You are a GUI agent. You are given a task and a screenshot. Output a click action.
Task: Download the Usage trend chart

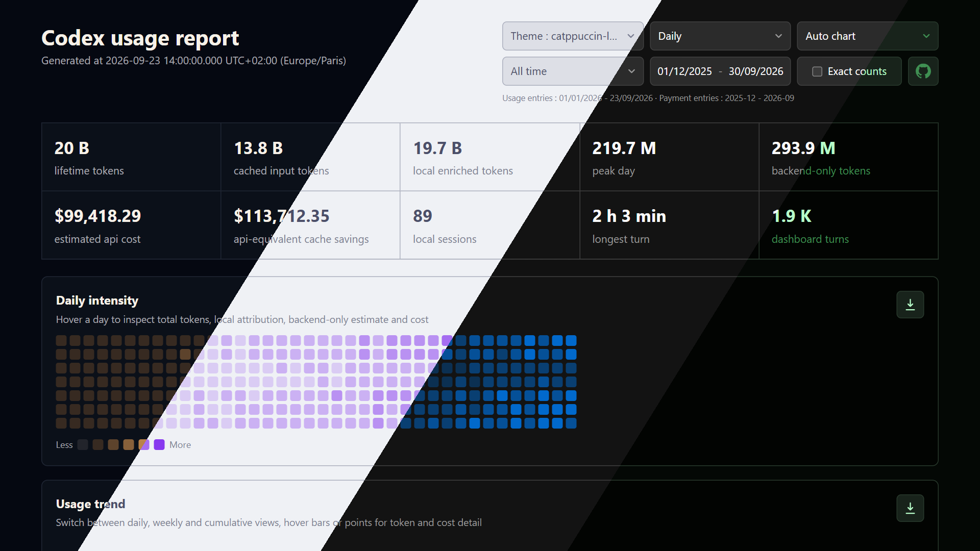pos(910,508)
